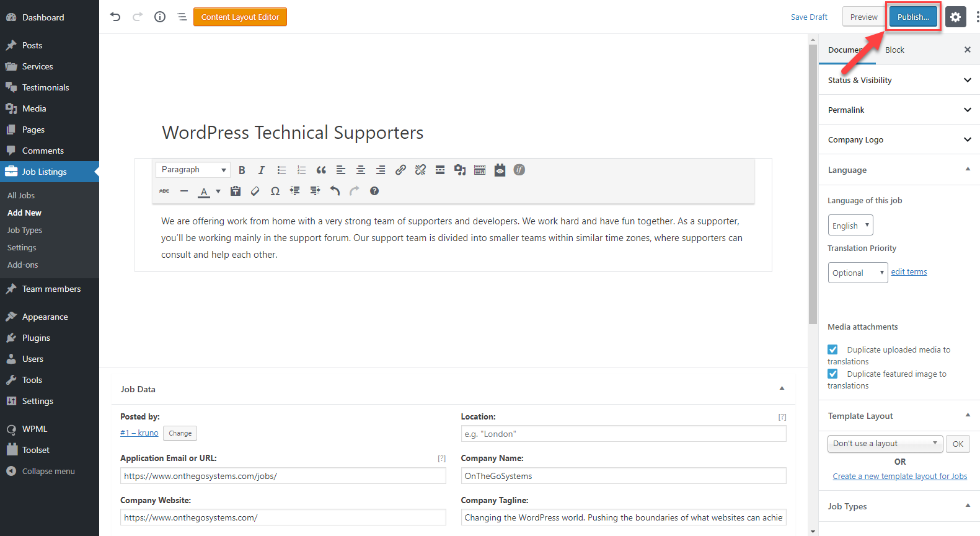Center align the text

click(x=361, y=170)
